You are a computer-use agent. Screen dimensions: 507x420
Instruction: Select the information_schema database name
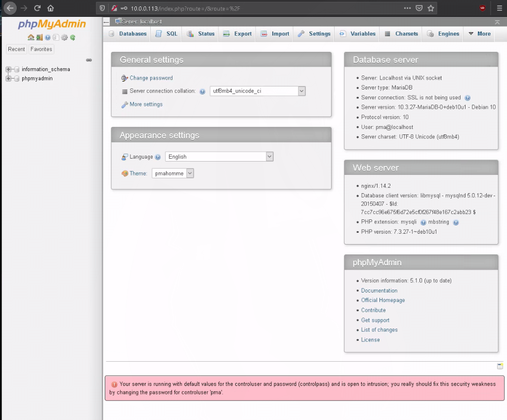(45, 69)
